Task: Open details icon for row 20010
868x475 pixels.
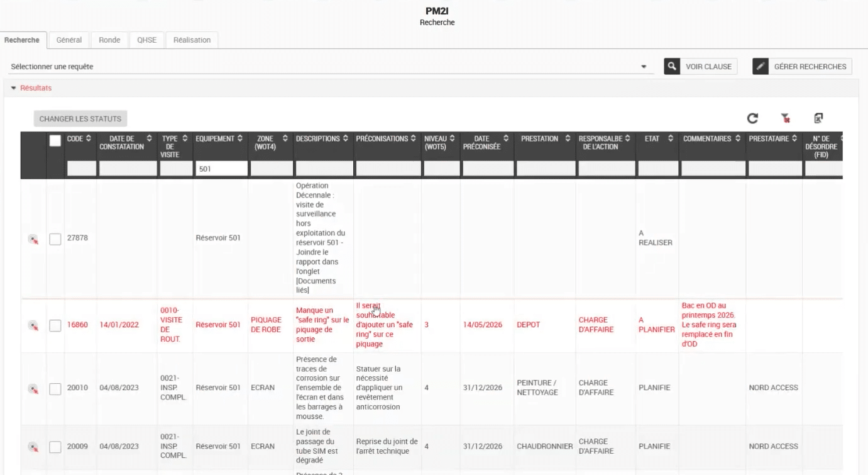Action: click(x=33, y=388)
